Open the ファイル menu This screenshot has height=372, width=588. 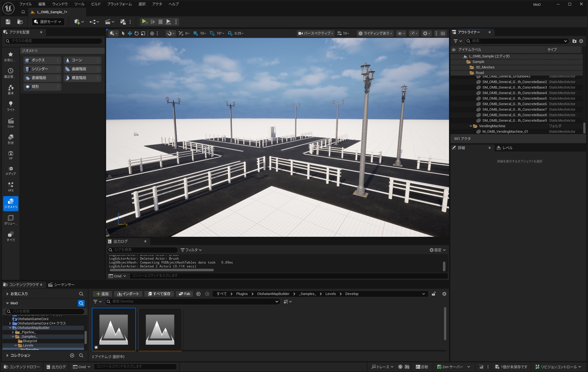click(x=25, y=4)
